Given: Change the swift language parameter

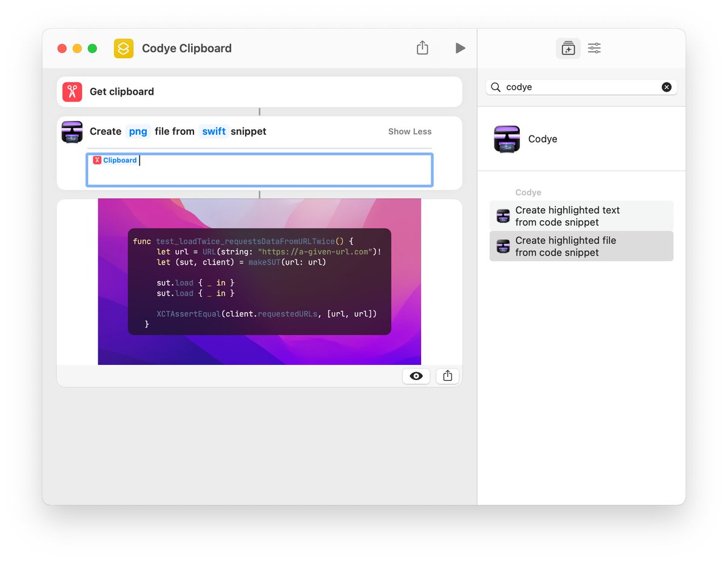Looking at the screenshot, I should [x=214, y=132].
